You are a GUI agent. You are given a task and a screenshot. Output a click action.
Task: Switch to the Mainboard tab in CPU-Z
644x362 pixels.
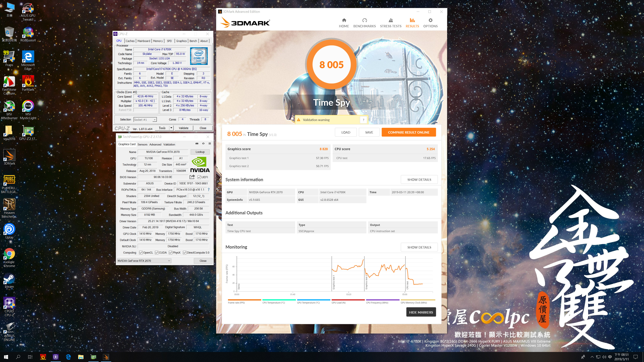pos(144,41)
